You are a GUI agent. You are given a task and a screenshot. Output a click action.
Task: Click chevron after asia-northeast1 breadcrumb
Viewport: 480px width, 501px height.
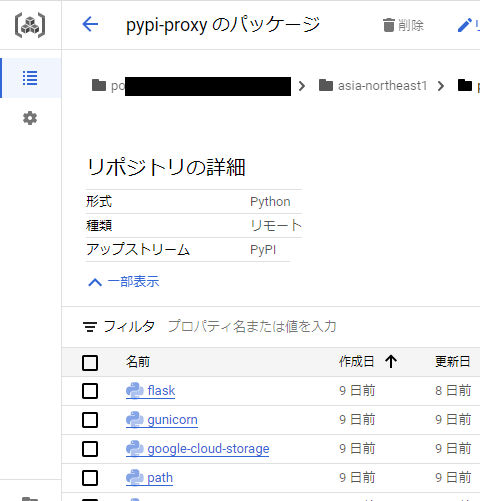(x=441, y=86)
